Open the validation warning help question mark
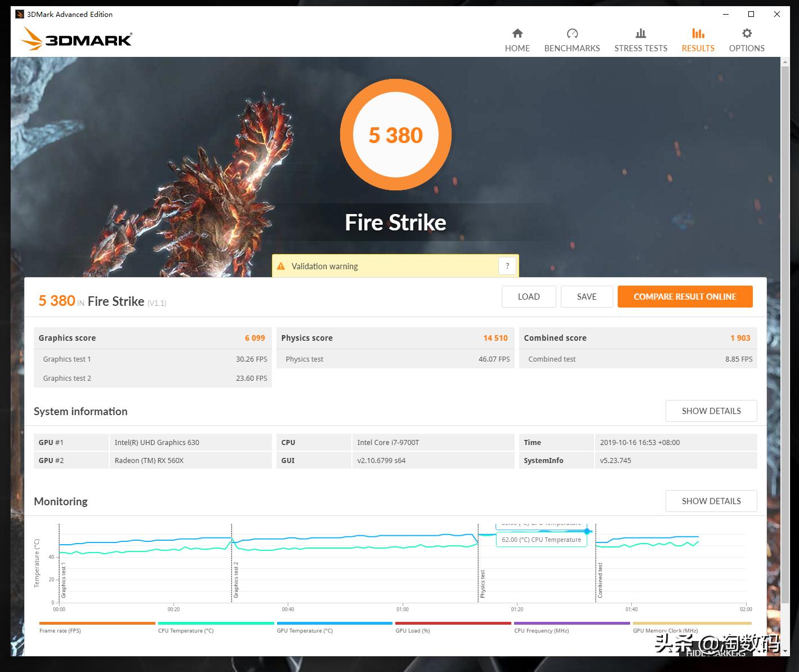 click(x=507, y=266)
